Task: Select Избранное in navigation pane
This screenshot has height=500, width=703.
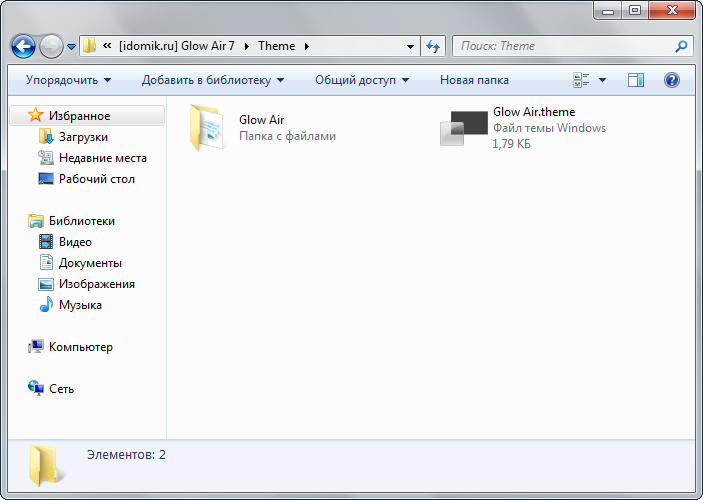Action: pos(87,116)
